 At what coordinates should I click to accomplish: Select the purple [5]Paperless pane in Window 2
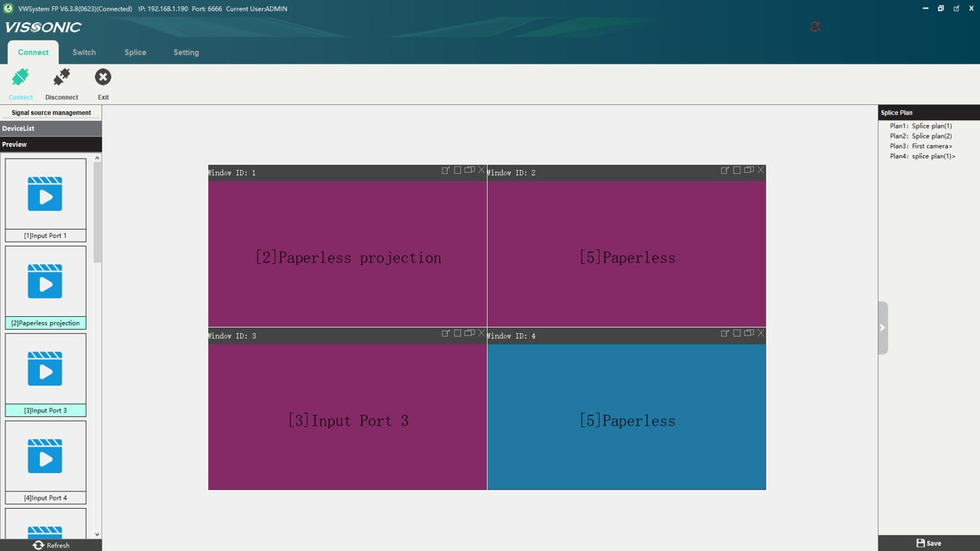[x=627, y=254]
